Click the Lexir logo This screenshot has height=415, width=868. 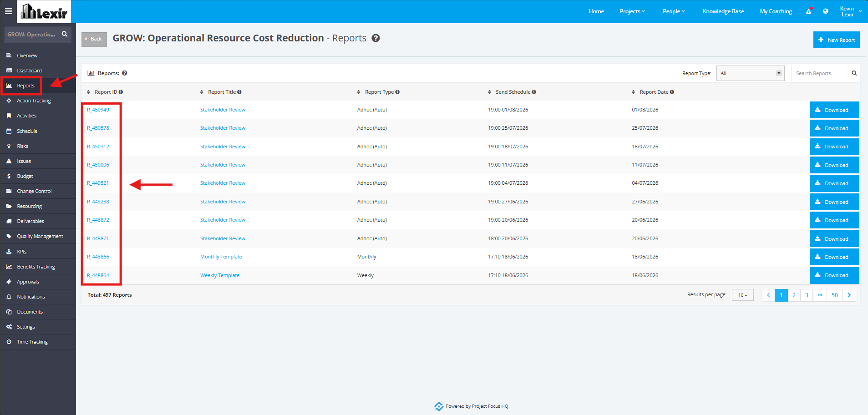(x=44, y=11)
